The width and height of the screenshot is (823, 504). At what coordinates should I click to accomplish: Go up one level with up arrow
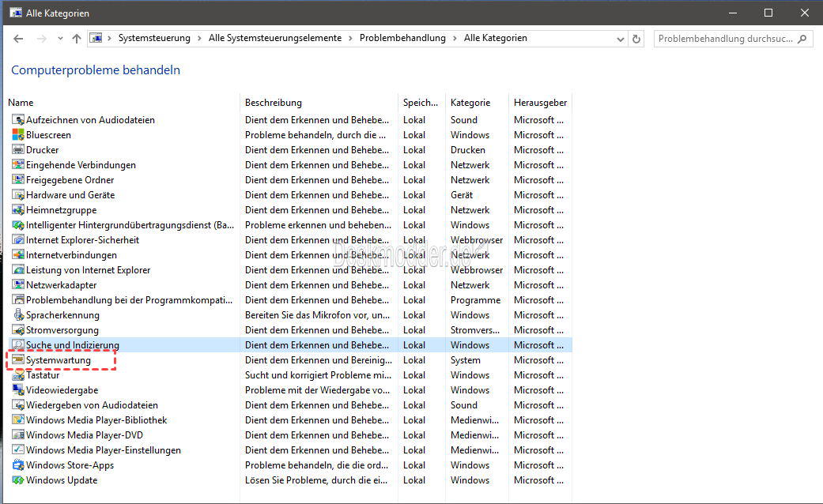point(77,39)
